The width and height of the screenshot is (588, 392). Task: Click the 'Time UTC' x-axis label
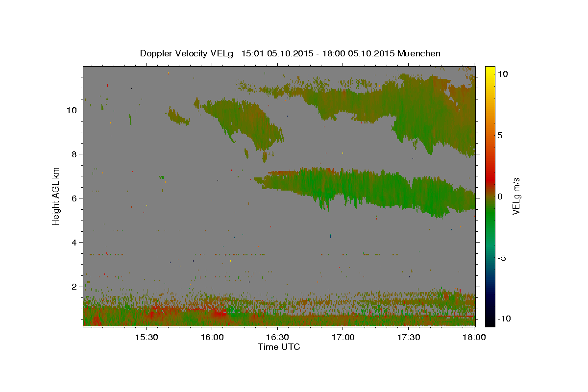click(279, 347)
